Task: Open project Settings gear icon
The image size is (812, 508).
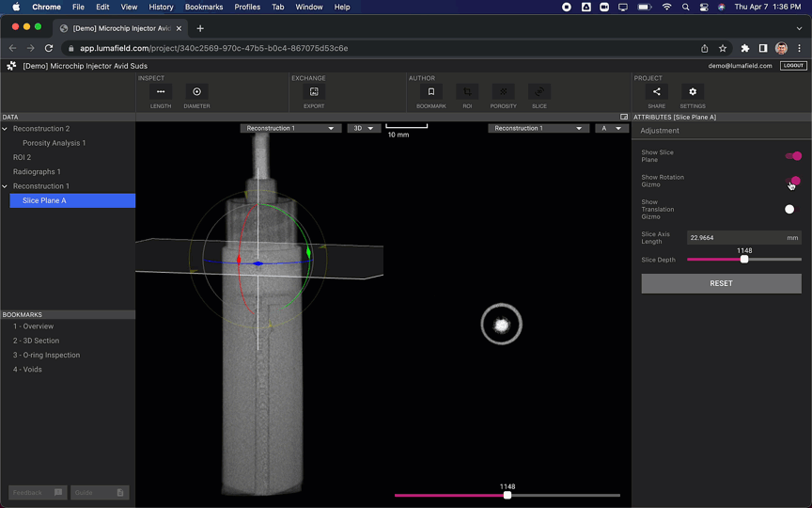Action: pos(693,92)
